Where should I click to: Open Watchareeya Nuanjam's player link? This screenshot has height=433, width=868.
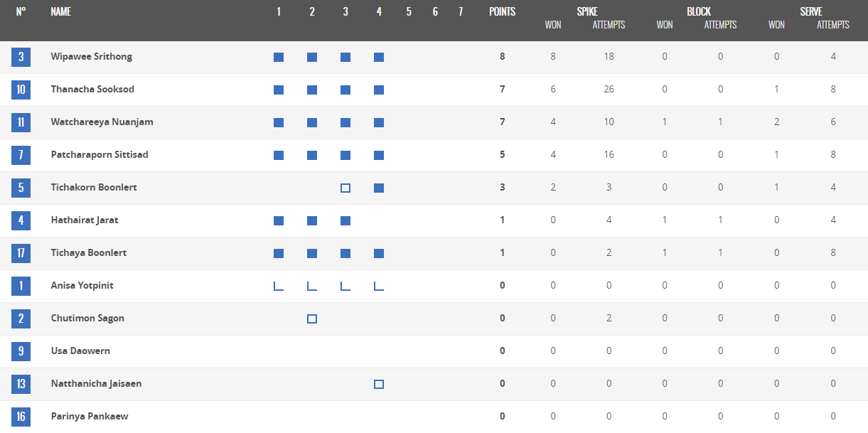pyautogui.click(x=102, y=122)
